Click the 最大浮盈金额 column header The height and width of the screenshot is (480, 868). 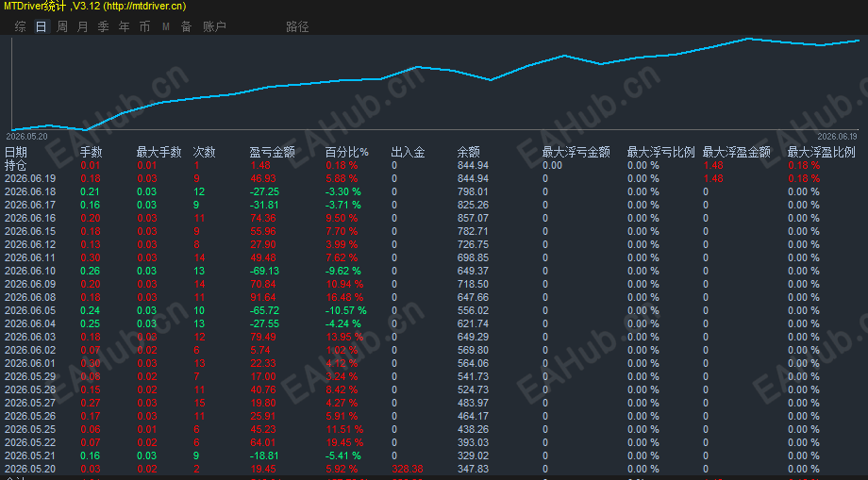[x=737, y=152]
